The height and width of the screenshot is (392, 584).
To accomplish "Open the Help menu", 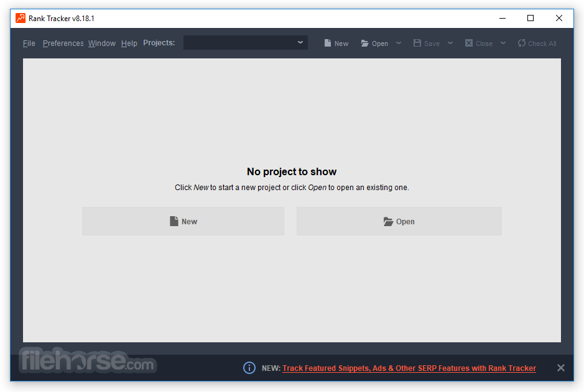I will tap(129, 43).
